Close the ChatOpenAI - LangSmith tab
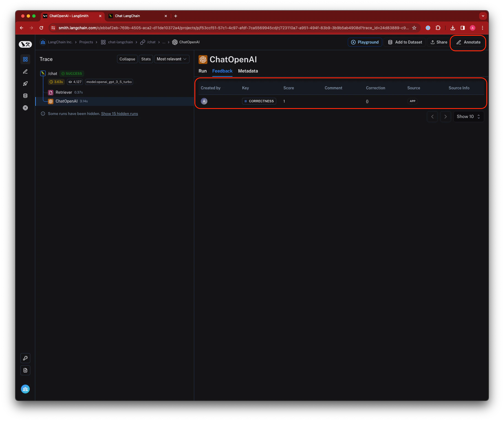Screen dimensions: 504x421 click(100, 16)
